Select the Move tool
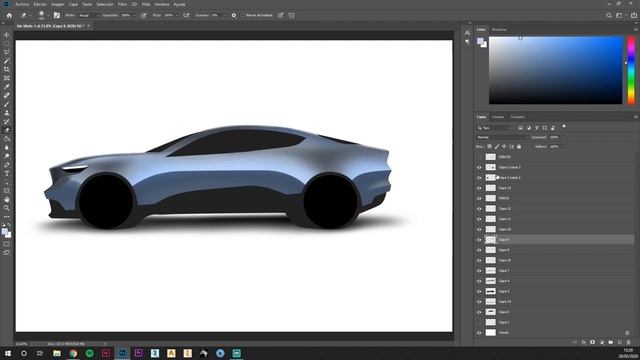 (x=7, y=35)
